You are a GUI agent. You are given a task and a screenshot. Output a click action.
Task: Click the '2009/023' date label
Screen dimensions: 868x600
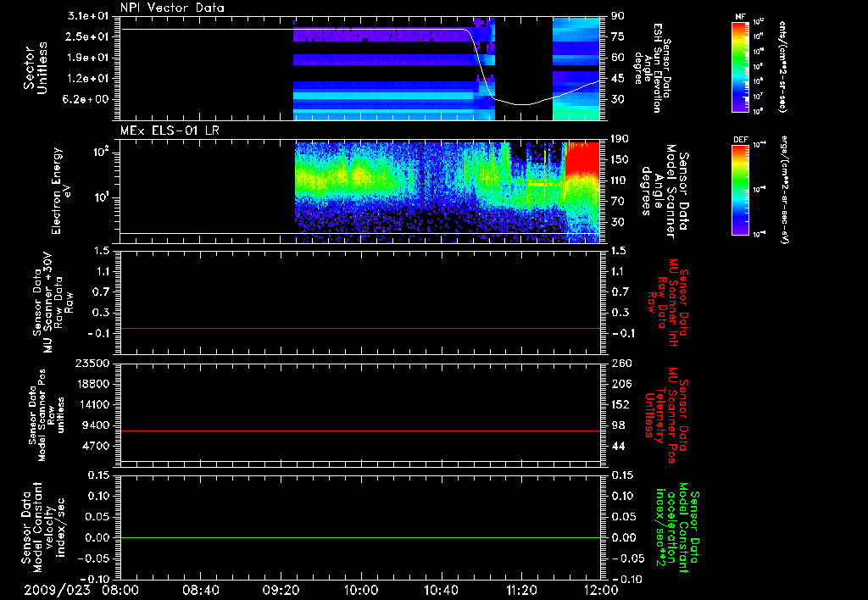(x=57, y=590)
